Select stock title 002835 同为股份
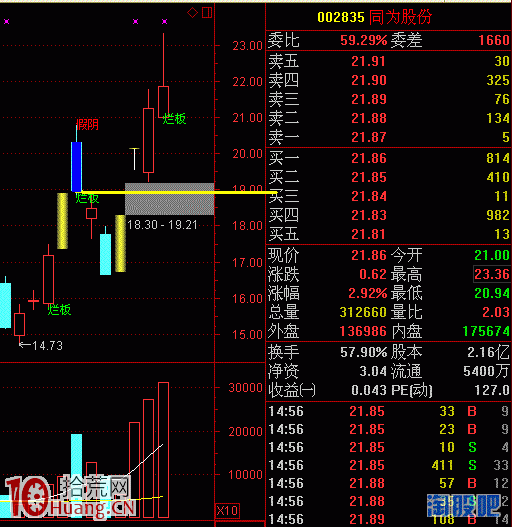512x527 pixels. tap(375, 17)
